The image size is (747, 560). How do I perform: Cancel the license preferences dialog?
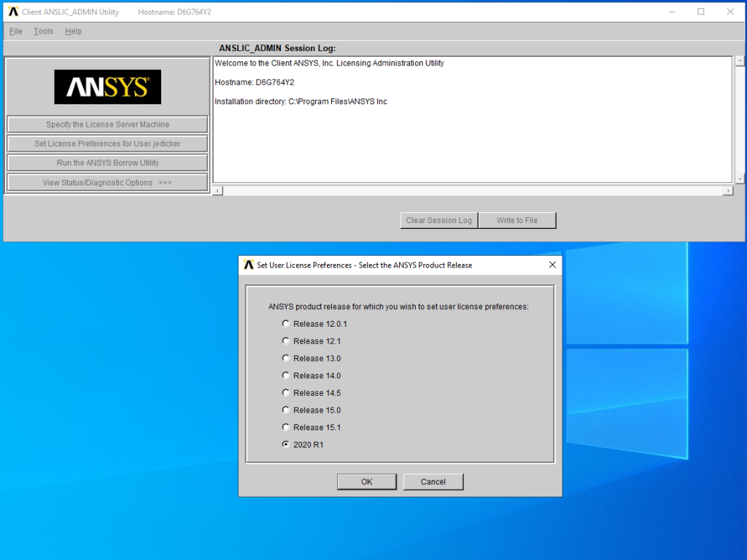coord(433,481)
